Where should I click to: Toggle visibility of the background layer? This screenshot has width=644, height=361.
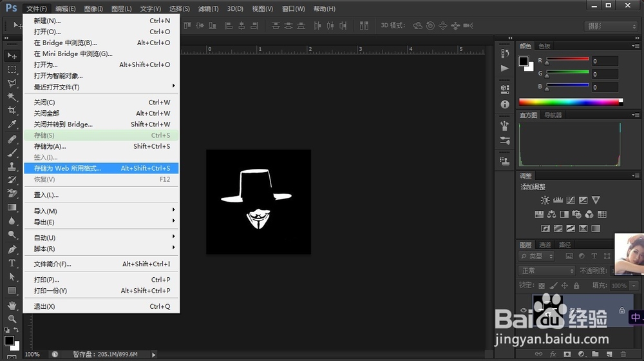click(523, 310)
